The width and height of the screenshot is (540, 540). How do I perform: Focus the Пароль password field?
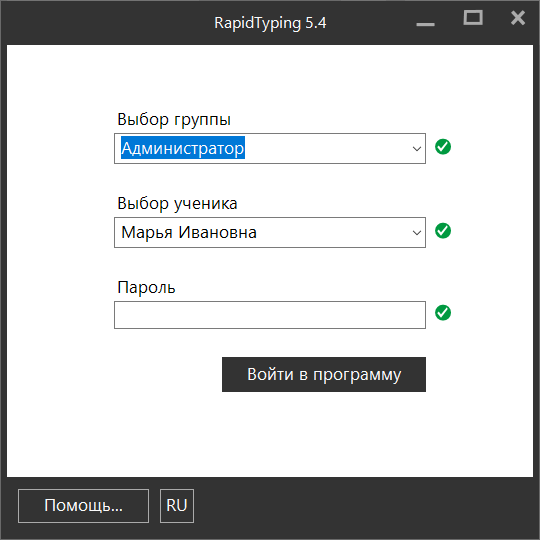point(270,315)
